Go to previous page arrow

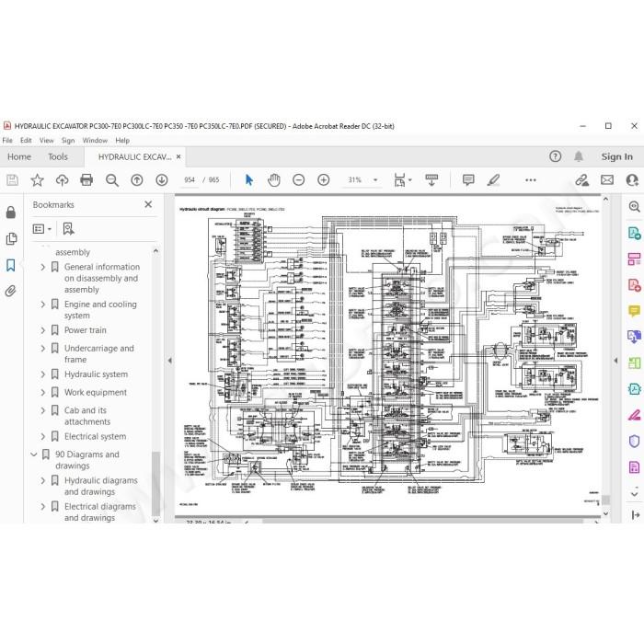[137, 180]
